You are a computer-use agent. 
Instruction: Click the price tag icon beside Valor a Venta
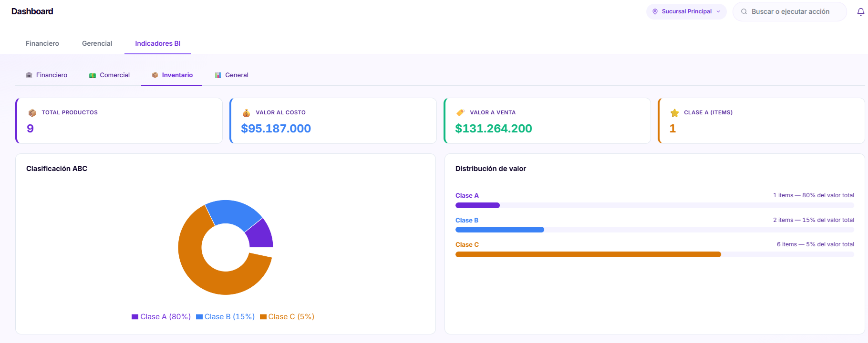pyautogui.click(x=460, y=113)
